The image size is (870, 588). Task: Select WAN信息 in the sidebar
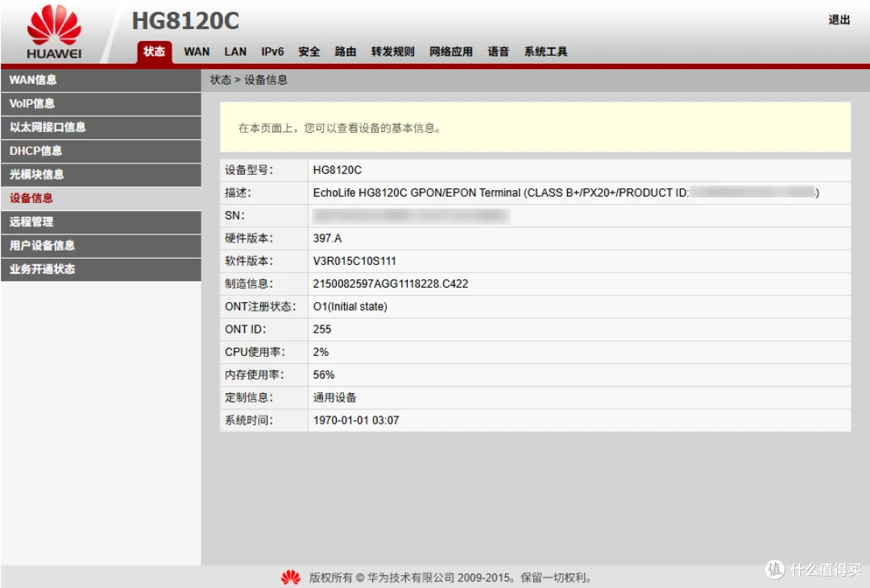point(101,80)
